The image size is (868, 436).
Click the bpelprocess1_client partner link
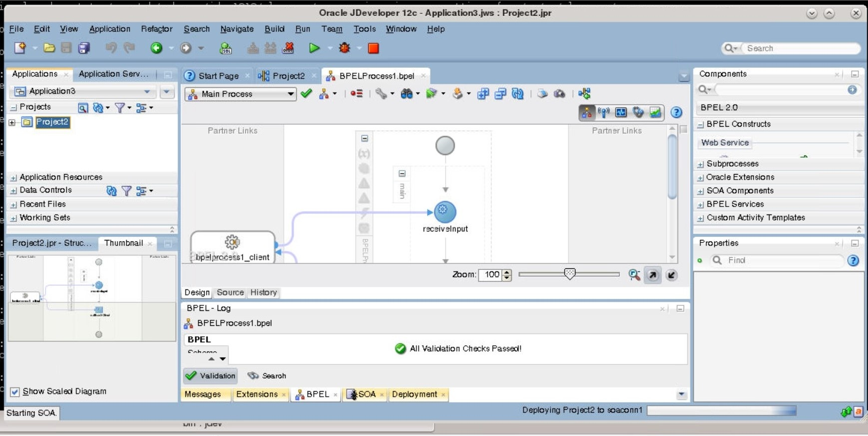pos(232,247)
